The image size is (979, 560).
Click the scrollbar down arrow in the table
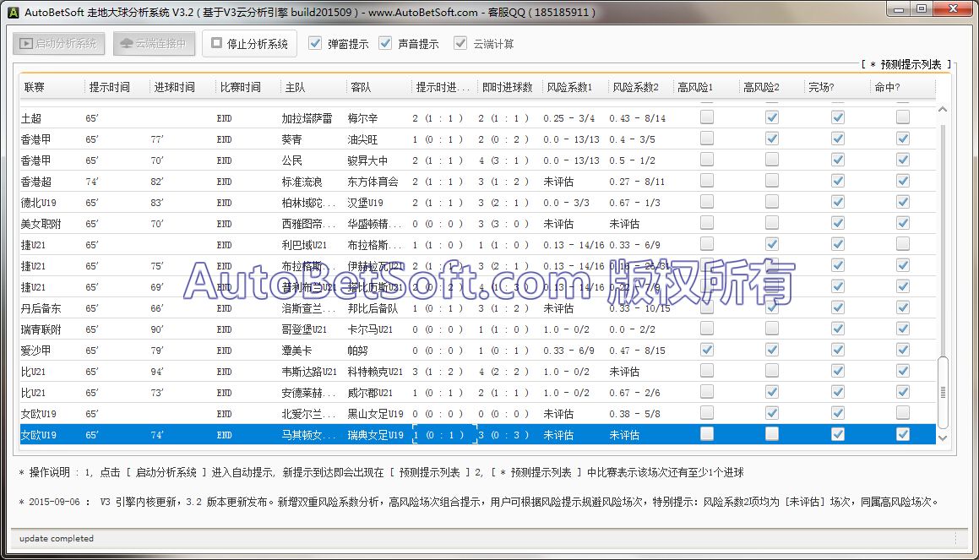(944, 438)
